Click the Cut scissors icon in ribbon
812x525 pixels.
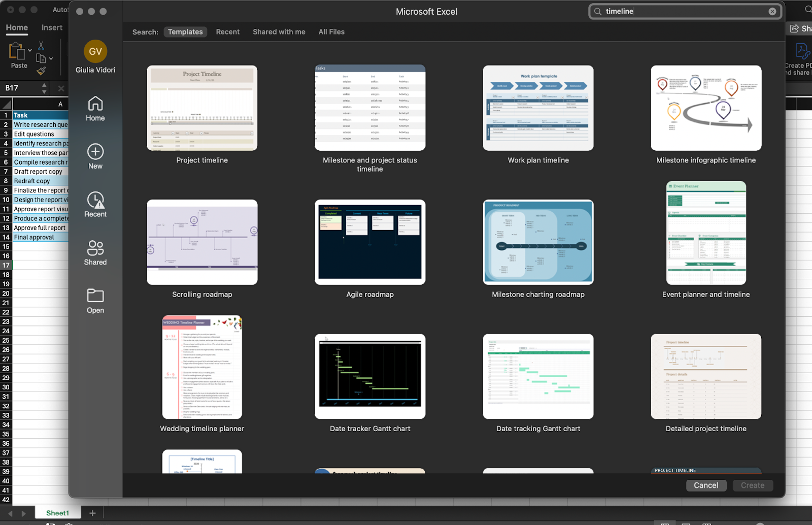[x=41, y=46]
